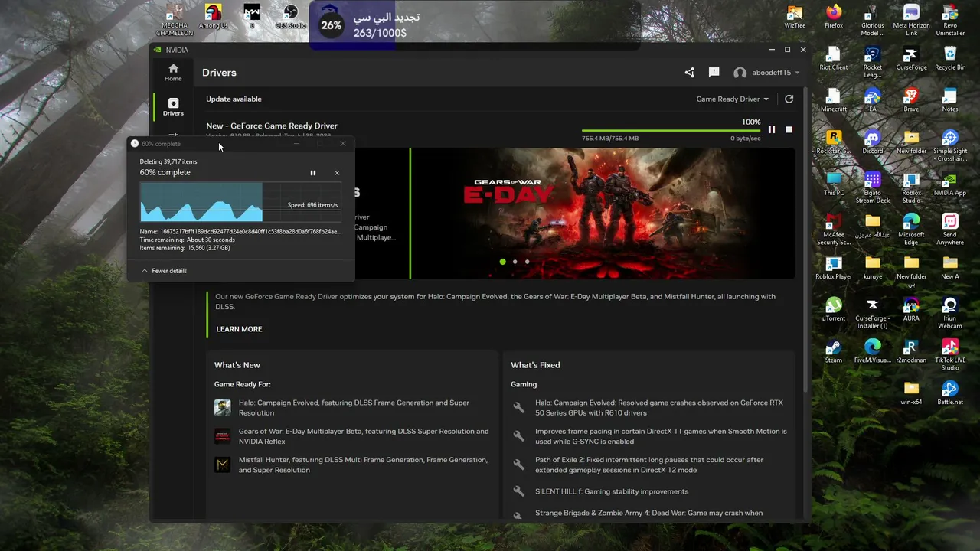Refresh the driver update check
Screen dimensions: 980x551
tap(789, 99)
